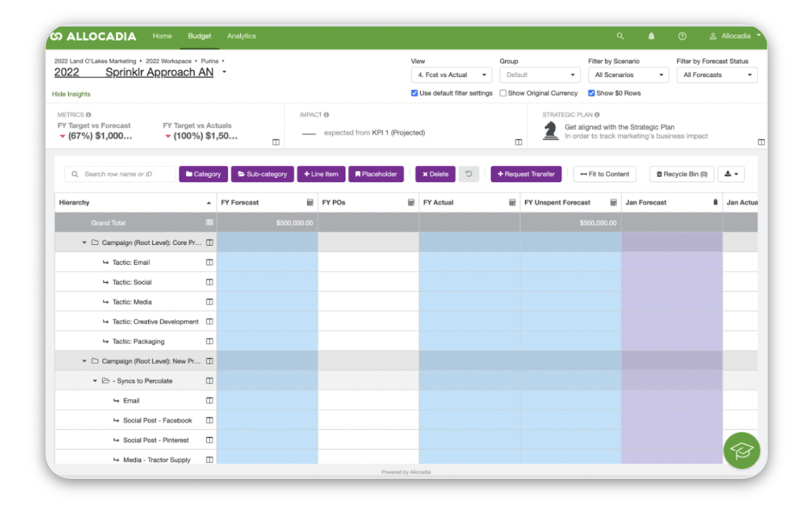The image size is (812, 510).
Task: Open the budget title dropdown arrow
Action: click(224, 72)
